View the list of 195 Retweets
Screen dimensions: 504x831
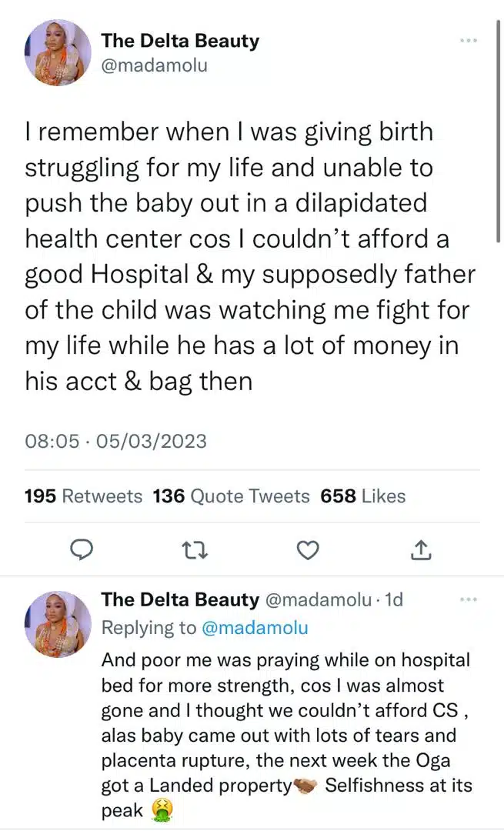click(x=83, y=496)
